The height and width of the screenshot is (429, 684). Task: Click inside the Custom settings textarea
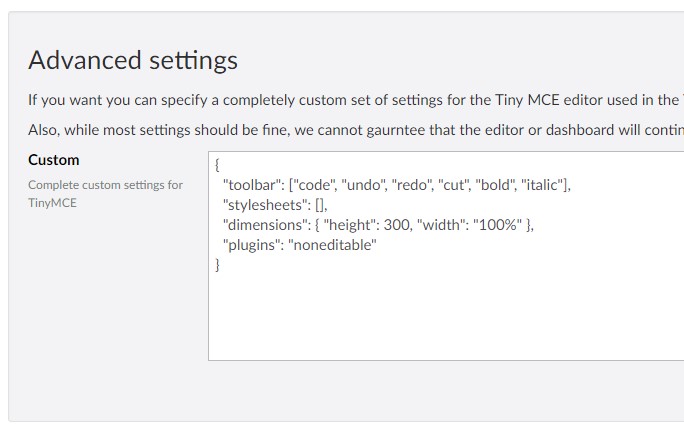coord(446,256)
